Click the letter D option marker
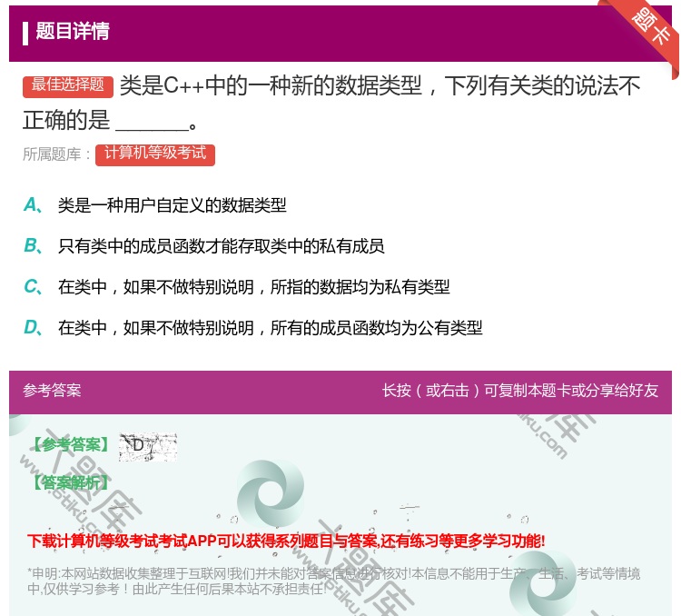This screenshot has width=681, height=616. (33, 328)
